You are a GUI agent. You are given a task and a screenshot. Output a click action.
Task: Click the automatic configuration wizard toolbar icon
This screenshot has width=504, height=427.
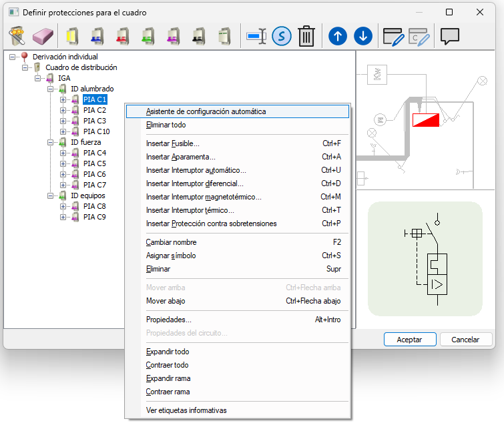[x=18, y=35]
